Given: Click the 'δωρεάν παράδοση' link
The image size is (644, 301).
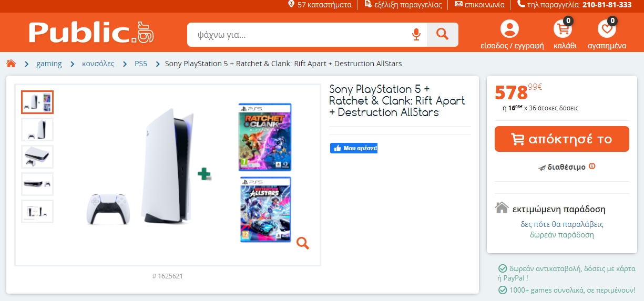Looking at the screenshot, I should pos(562,235).
